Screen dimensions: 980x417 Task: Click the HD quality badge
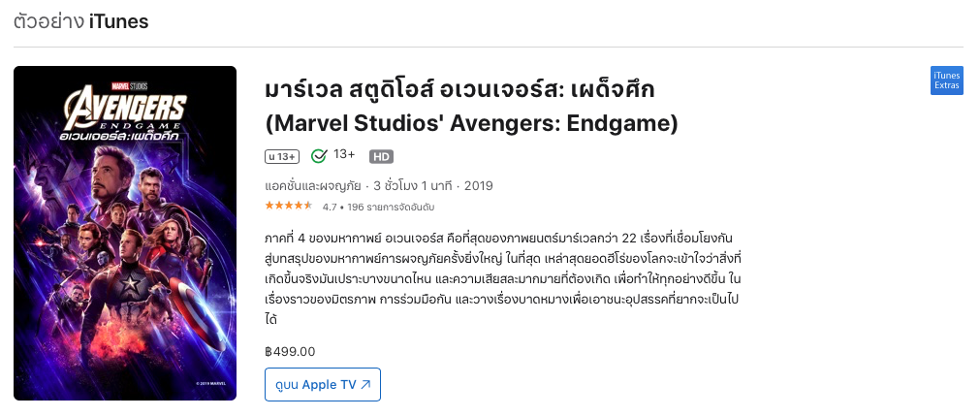point(381,156)
